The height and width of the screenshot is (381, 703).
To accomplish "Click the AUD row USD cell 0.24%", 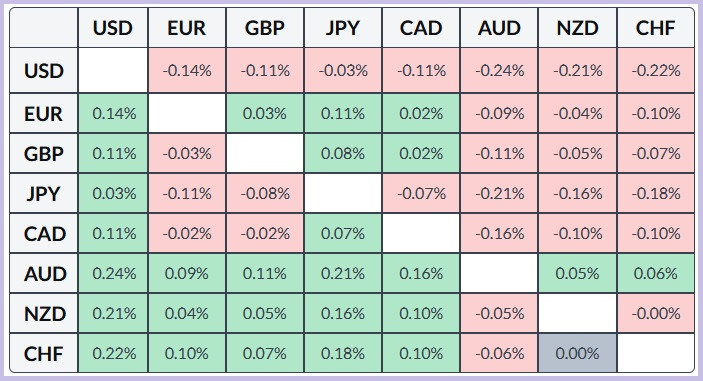I will tap(113, 273).
